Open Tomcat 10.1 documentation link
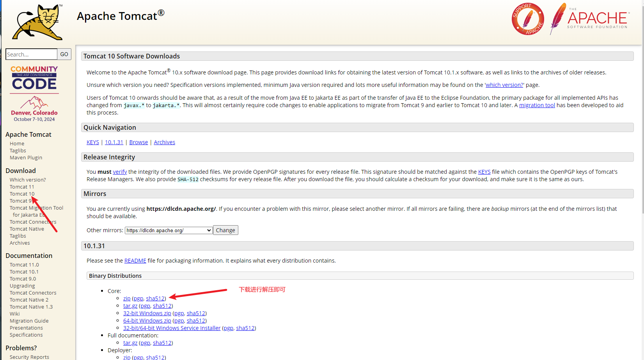644x360 pixels. click(x=24, y=272)
